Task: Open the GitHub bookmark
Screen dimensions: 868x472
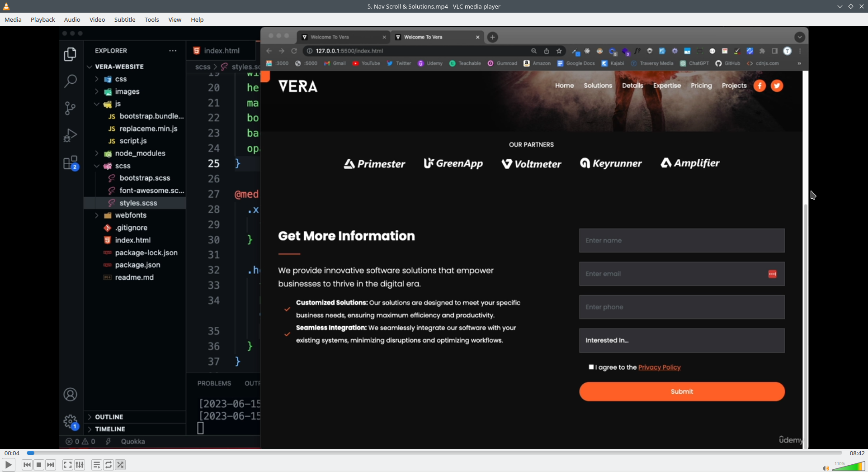Action: pos(727,63)
